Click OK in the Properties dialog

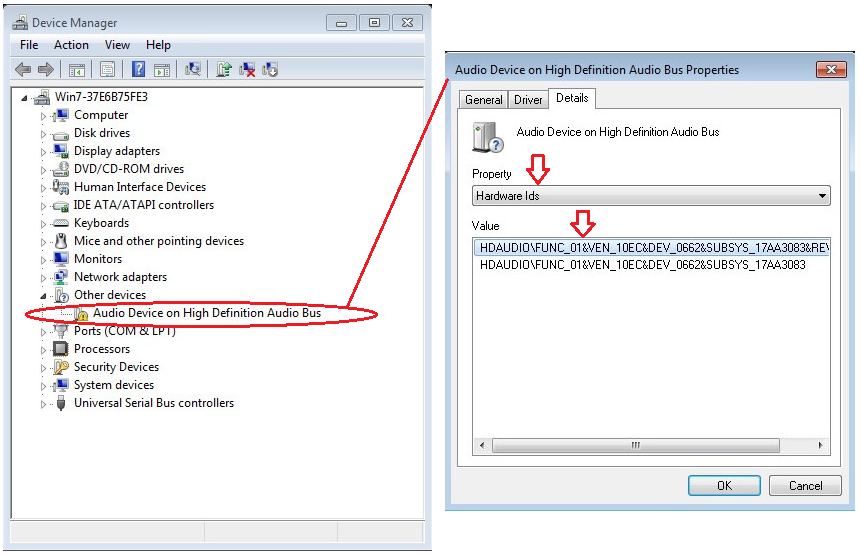pos(724,486)
